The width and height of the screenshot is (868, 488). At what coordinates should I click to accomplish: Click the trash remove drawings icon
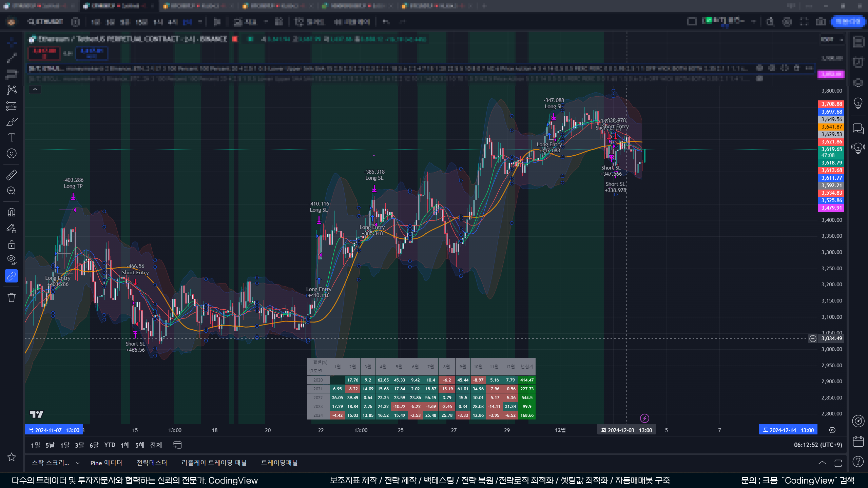click(x=12, y=298)
